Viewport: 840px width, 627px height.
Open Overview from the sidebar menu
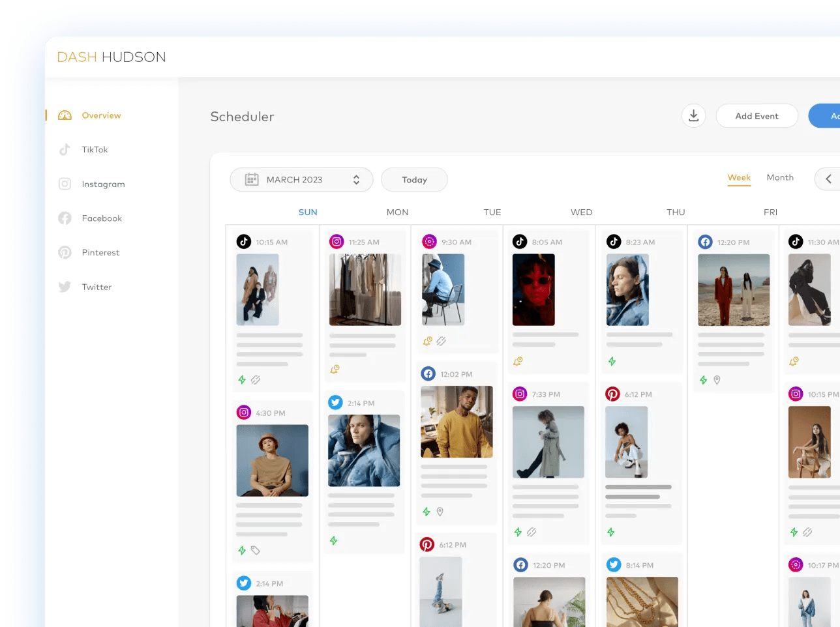coord(102,115)
